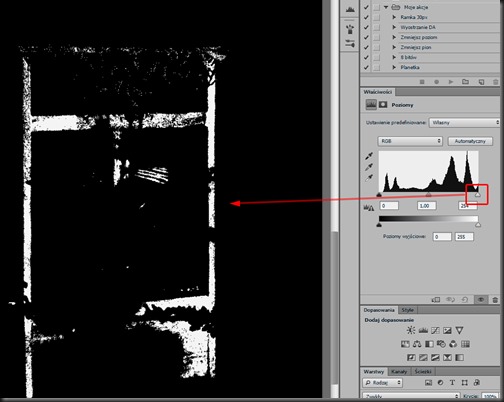Viewport: 504px width, 402px height.
Task: Add Channel Mixer adjustment
Action: pyautogui.click(x=453, y=344)
